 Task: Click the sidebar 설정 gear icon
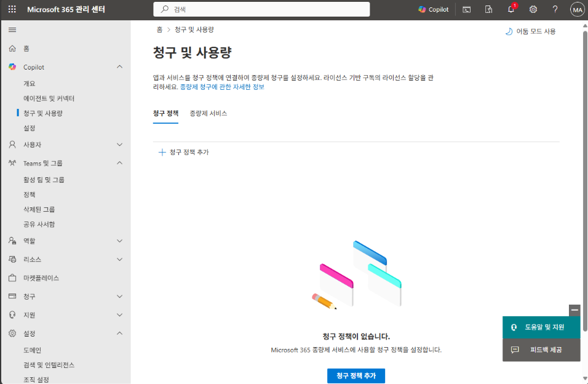tap(12, 334)
